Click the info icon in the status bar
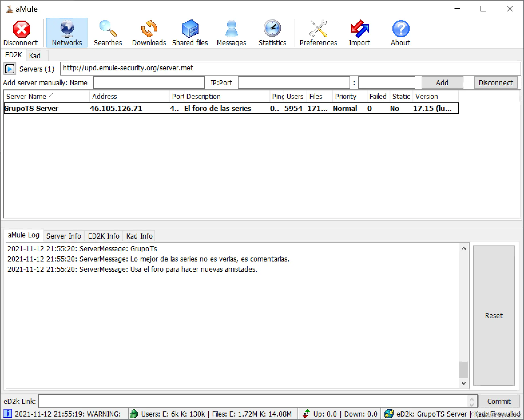 pyautogui.click(x=8, y=414)
